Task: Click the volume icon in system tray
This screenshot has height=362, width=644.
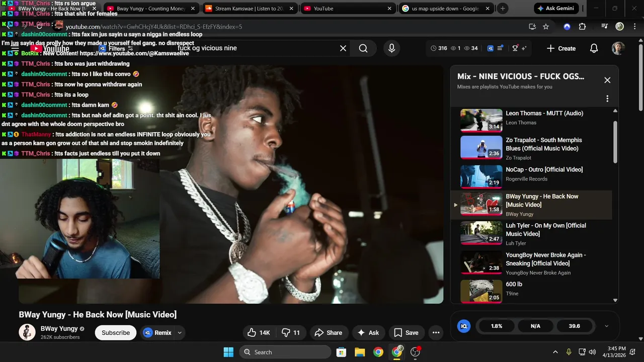Action: point(592,352)
